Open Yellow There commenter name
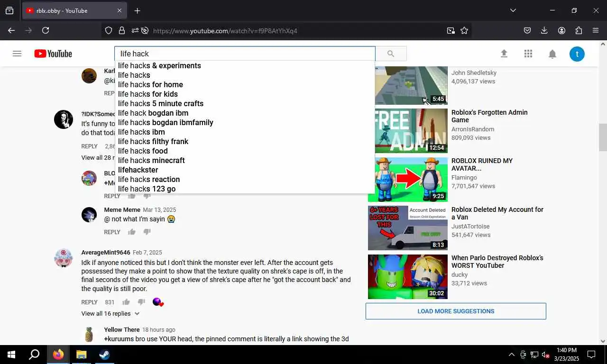The width and height of the screenshot is (607, 364). [x=121, y=329]
